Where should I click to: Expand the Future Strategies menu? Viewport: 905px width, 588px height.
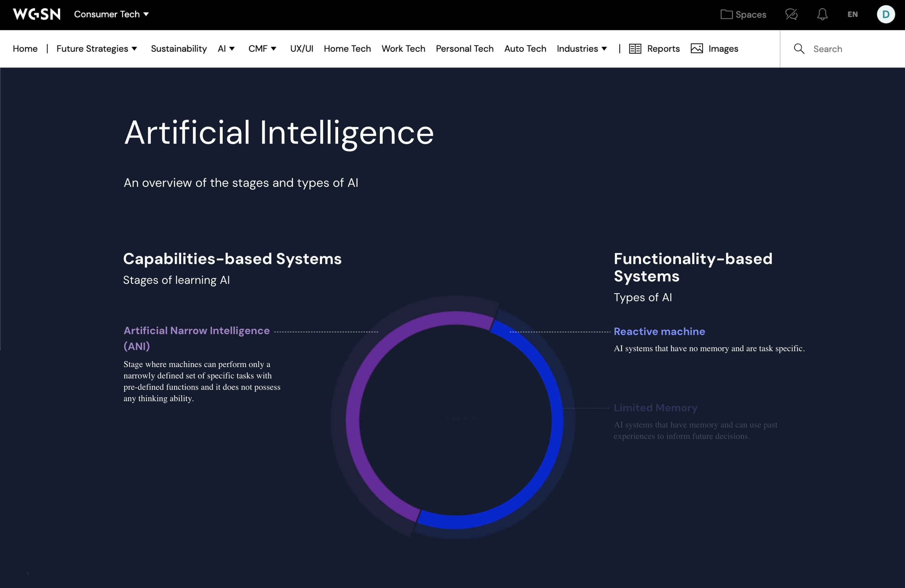click(x=97, y=49)
